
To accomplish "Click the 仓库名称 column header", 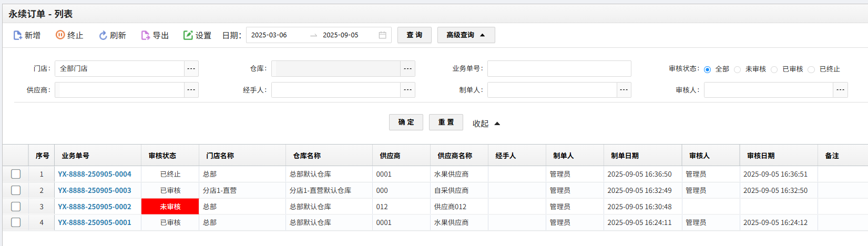I will pos(330,156).
